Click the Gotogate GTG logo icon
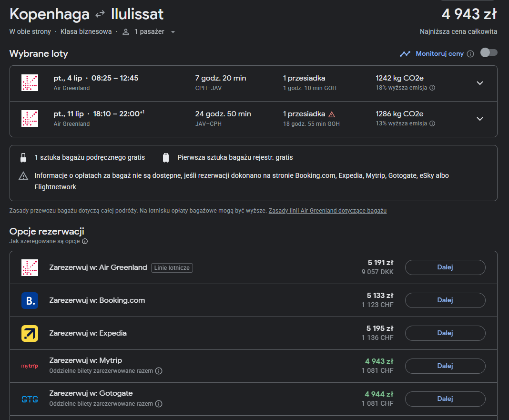509x420 pixels. click(x=30, y=399)
